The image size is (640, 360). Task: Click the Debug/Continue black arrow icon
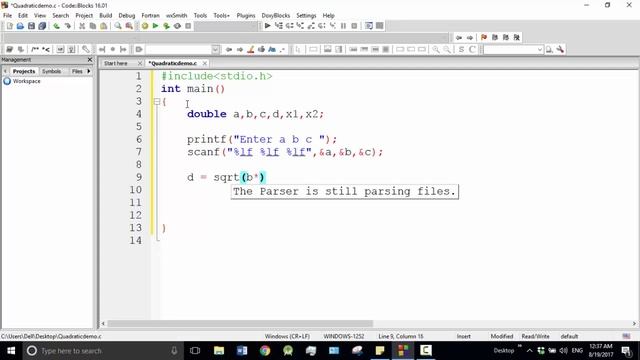[x=267, y=26]
